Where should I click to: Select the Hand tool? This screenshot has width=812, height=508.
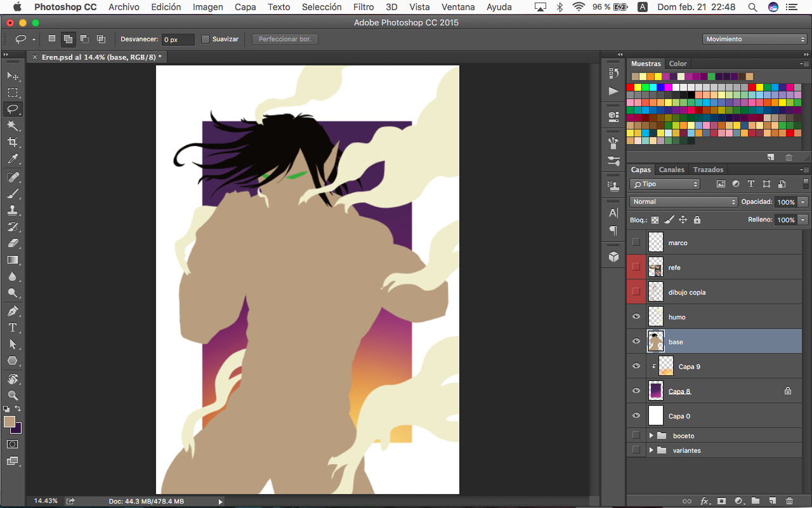(x=13, y=378)
